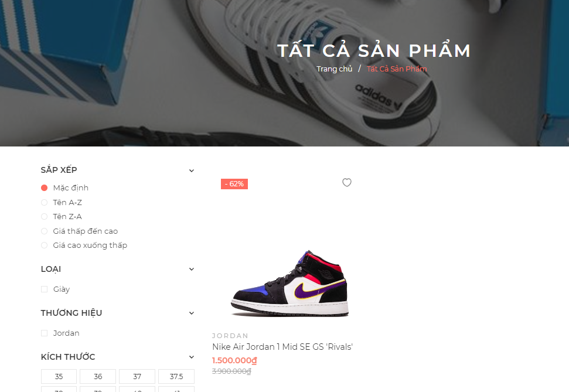Toggle the THƯƠNG HIỆU section chevron
Image resolution: width=569 pixels, height=392 pixels.
coord(192,313)
